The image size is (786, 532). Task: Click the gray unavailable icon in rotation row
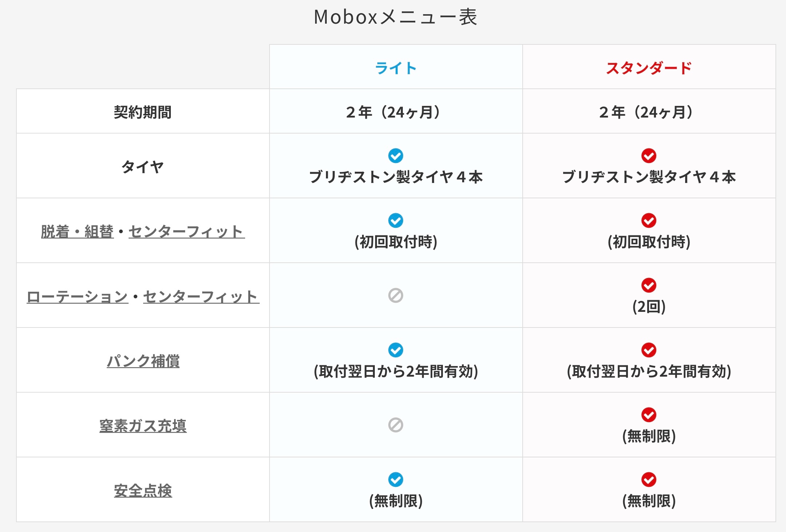(x=396, y=295)
